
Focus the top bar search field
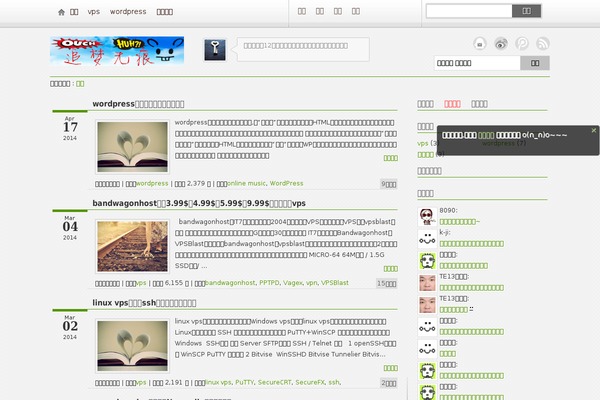469,11
